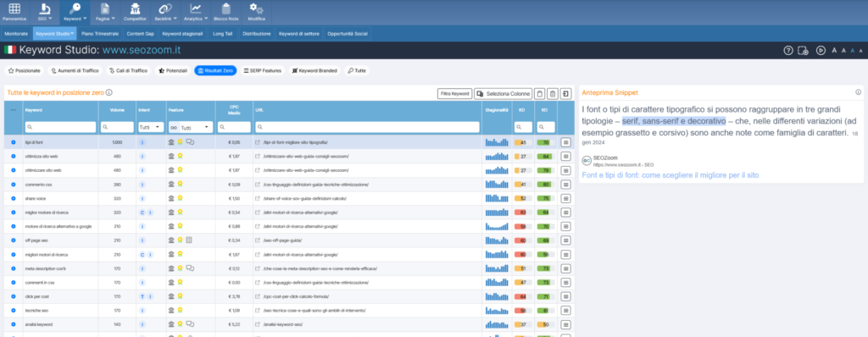This screenshot has height=337, width=868.
Task: Select the meta description cos'è row radio
Action: click(x=13, y=268)
